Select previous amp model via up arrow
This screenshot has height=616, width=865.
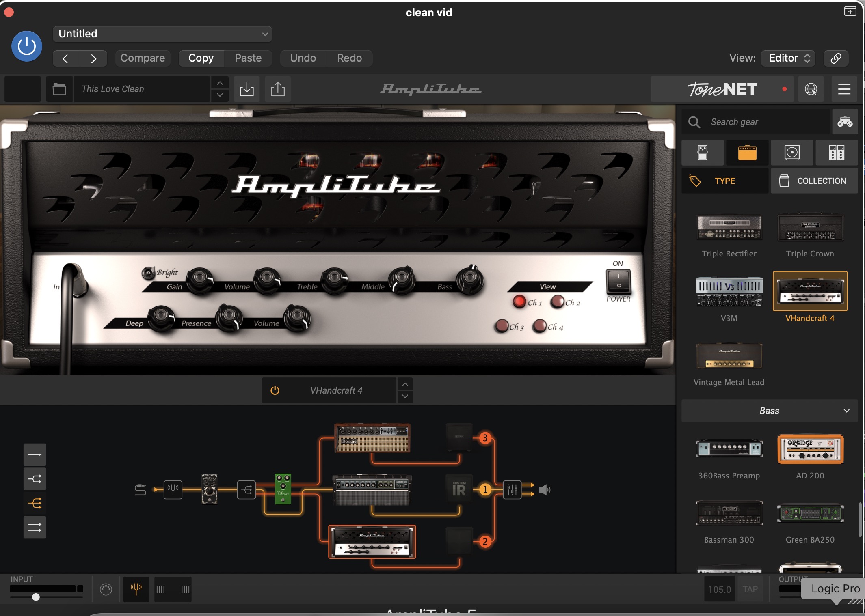(405, 384)
